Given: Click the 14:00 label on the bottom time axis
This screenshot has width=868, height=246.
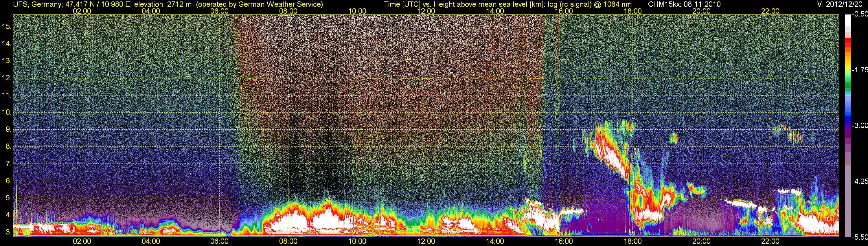Looking at the screenshot, I should [495, 241].
